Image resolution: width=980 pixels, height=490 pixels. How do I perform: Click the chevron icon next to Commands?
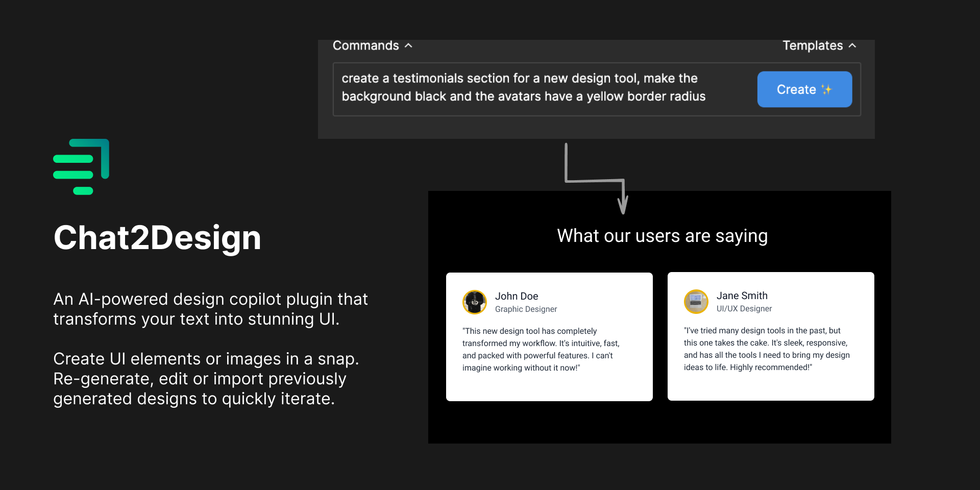(x=408, y=45)
